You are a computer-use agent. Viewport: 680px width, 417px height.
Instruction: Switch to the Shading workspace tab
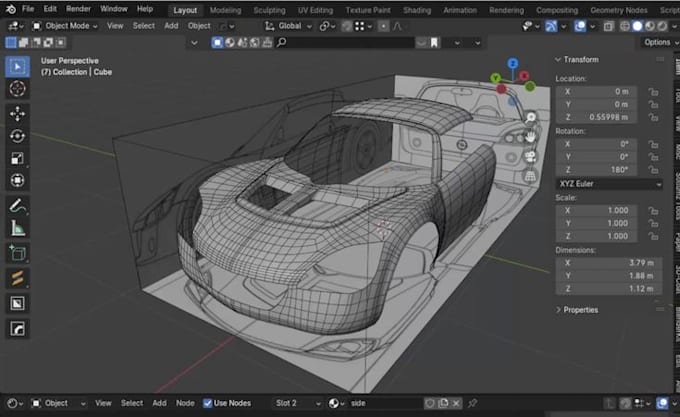click(417, 10)
